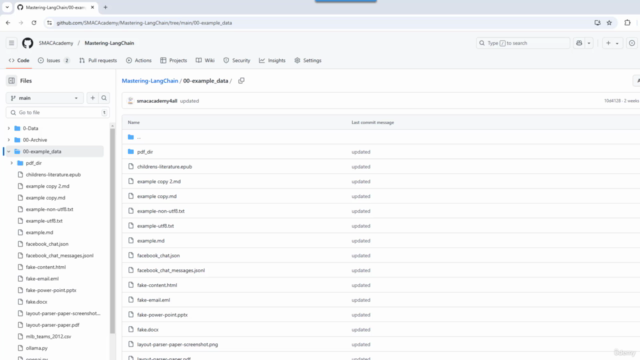Select fake-email.eml in sidebar tree
This screenshot has width=640, height=360.
pos(42,279)
